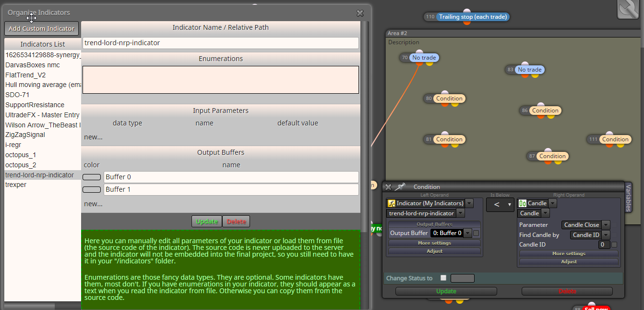This screenshot has width=644, height=310.
Task: Open the Indicator (My Indicators) dropdown arrow
Action: [x=469, y=203]
